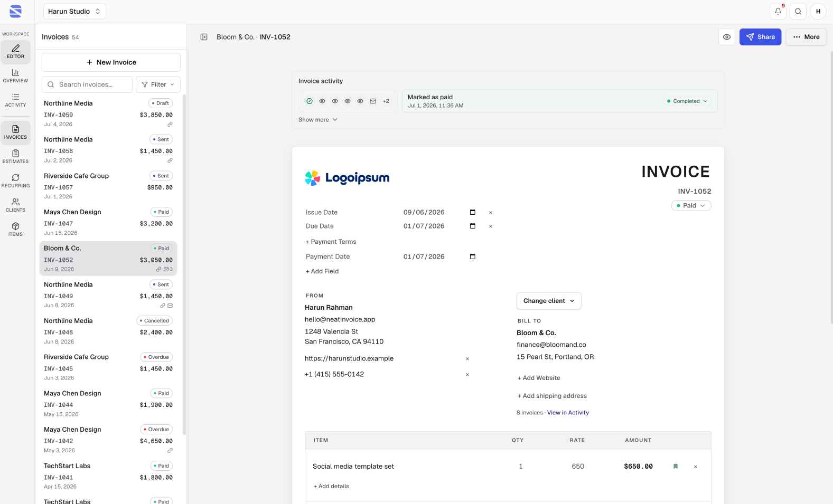Click link icon on INV-1042 row
Viewport: 833px width, 504px height.
[170, 451]
